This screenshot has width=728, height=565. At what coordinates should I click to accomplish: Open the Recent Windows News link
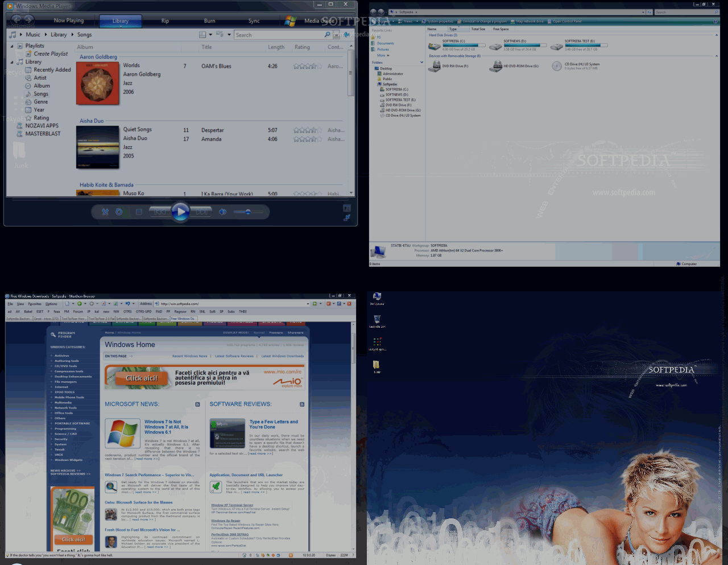click(190, 356)
